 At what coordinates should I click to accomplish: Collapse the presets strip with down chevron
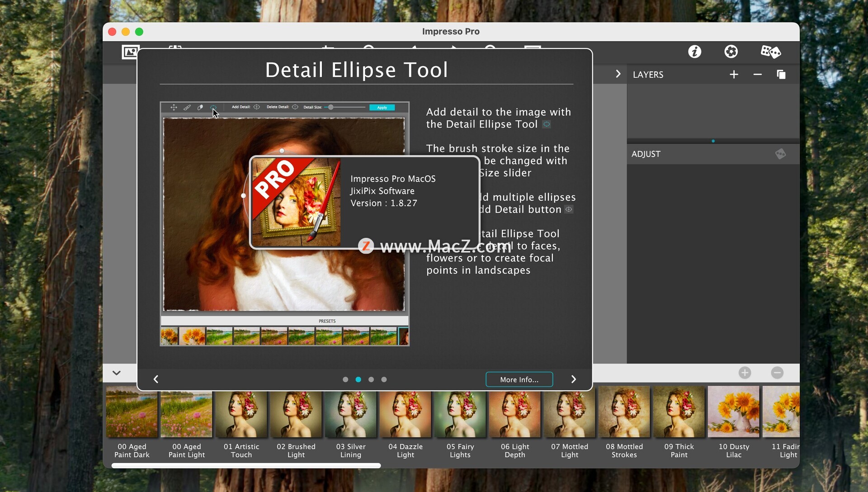pyautogui.click(x=117, y=373)
